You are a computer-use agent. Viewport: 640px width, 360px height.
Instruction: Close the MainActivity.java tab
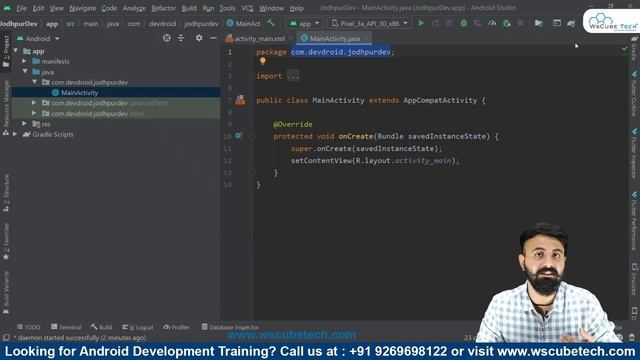click(366, 38)
